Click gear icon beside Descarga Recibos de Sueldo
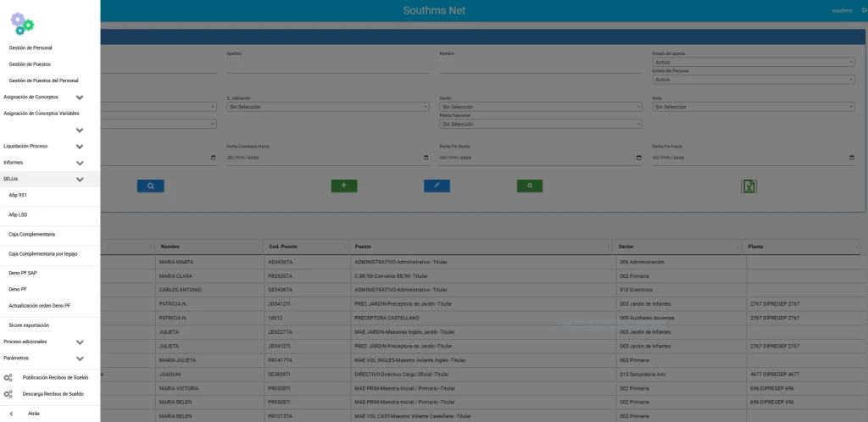 pos(8,394)
